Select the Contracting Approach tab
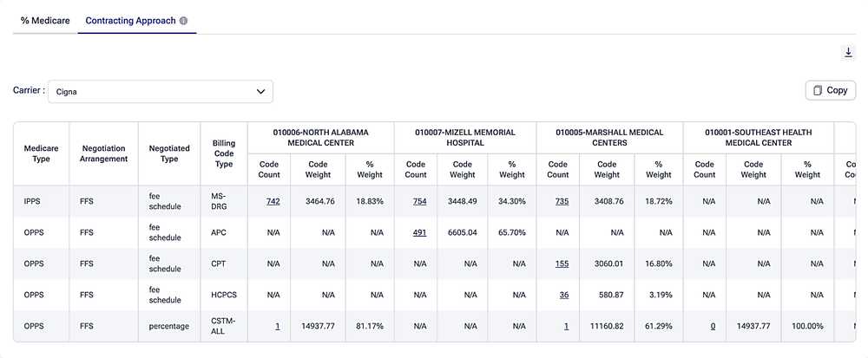The image size is (868, 358). [131, 21]
